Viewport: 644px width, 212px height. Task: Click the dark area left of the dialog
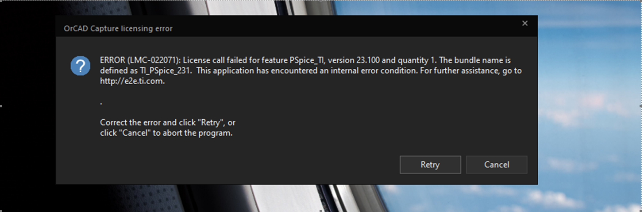(x=27, y=106)
